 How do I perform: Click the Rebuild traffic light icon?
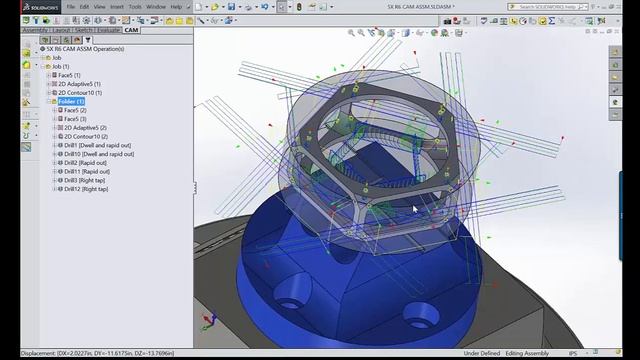click(x=299, y=7)
